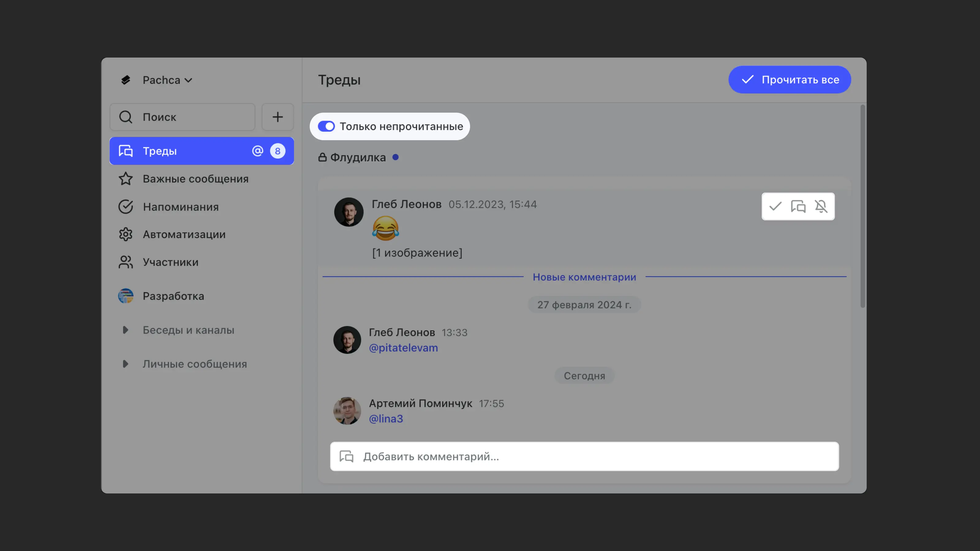
Task: Click the @lina3 mention link
Action: (386, 418)
